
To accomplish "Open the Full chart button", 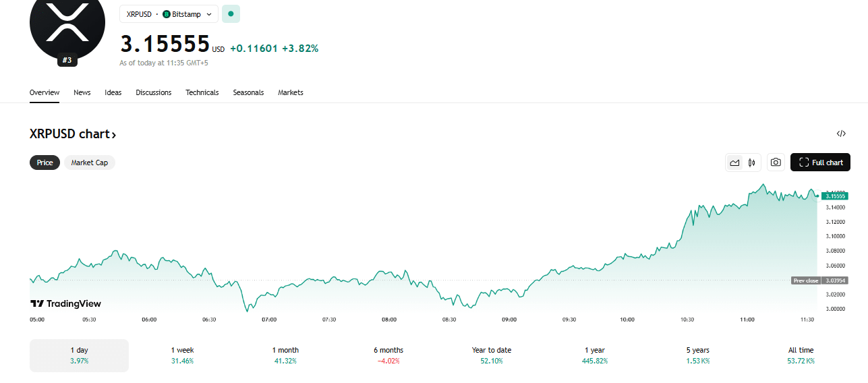I will 821,163.
